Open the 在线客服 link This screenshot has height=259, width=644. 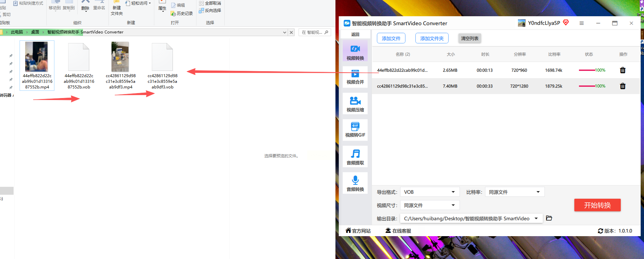398,231
